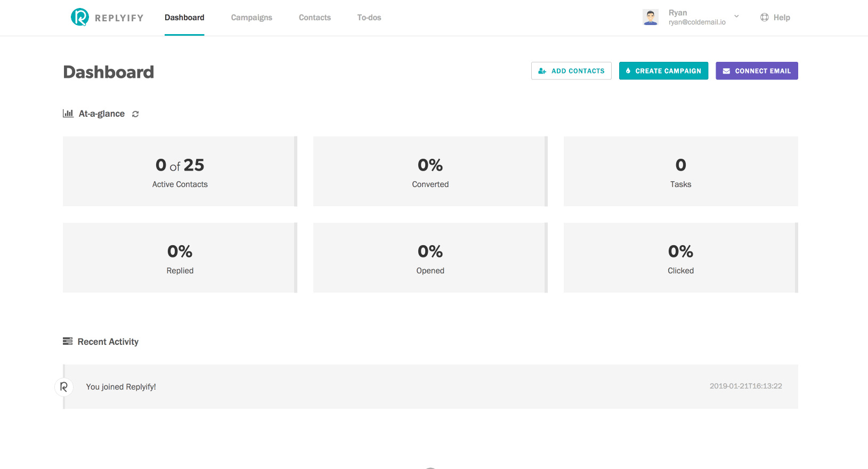Click the Recent Activity list icon
Screen dimensions: 868x469
point(68,341)
